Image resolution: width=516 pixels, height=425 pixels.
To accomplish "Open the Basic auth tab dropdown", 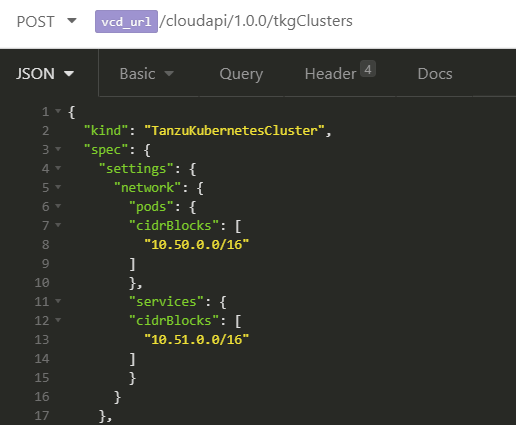I will (x=147, y=74).
